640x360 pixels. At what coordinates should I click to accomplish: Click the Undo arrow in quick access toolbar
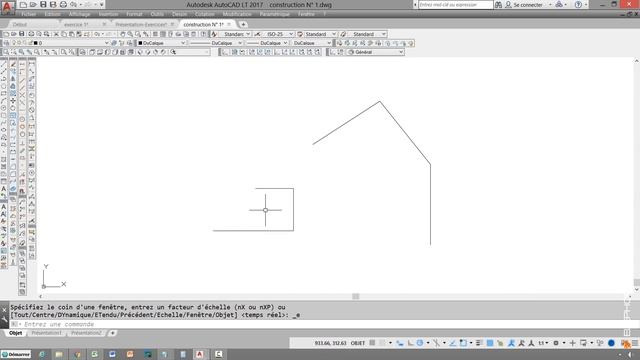[73, 4]
